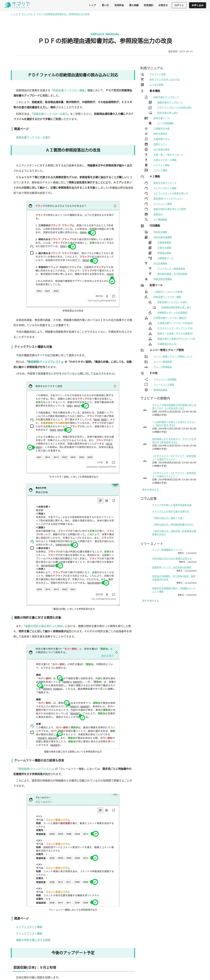Click the split-panel icon beside 文書読解パネル
The width and height of the screenshot is (210, 980).
point(146,139)
